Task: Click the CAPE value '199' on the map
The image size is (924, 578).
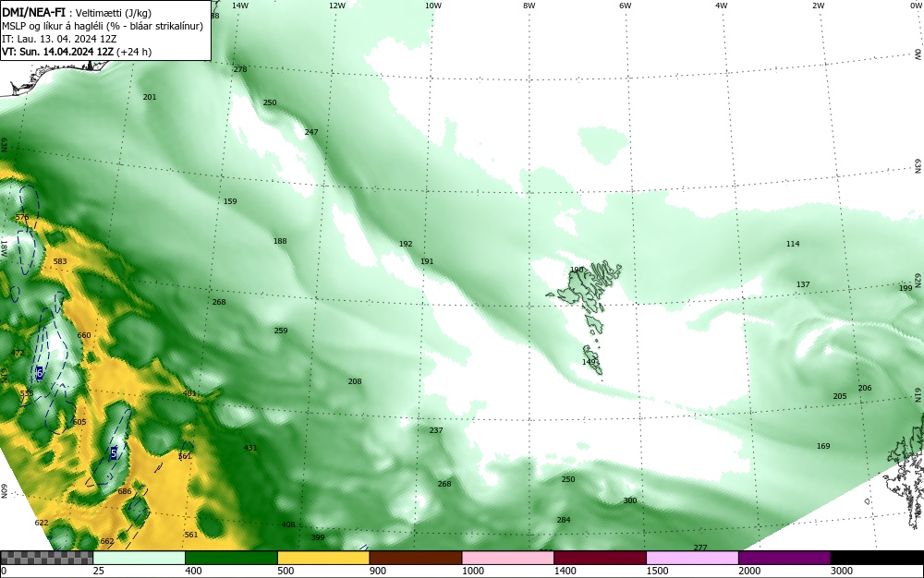Action: click(906, 288)
